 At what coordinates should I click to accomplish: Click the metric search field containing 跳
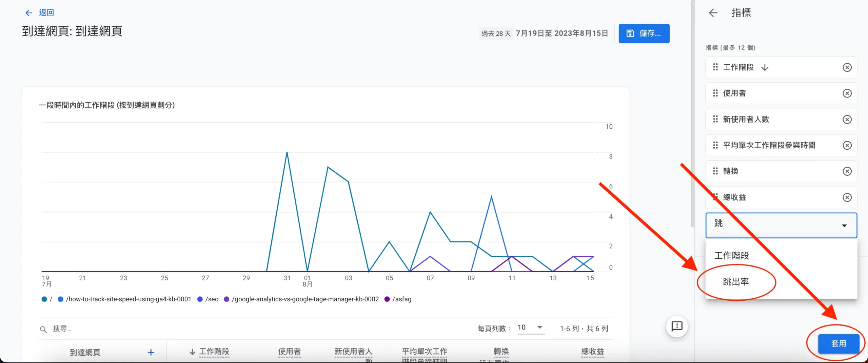click(781, 225)
